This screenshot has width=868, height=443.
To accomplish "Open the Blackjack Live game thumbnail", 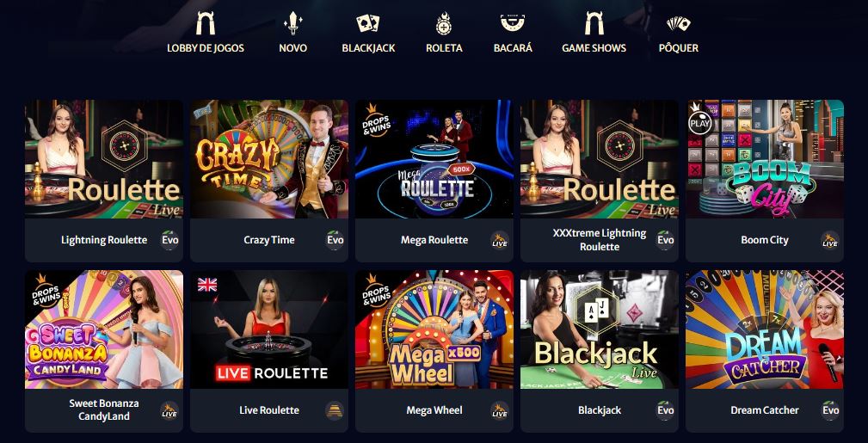I will point(600,329).
